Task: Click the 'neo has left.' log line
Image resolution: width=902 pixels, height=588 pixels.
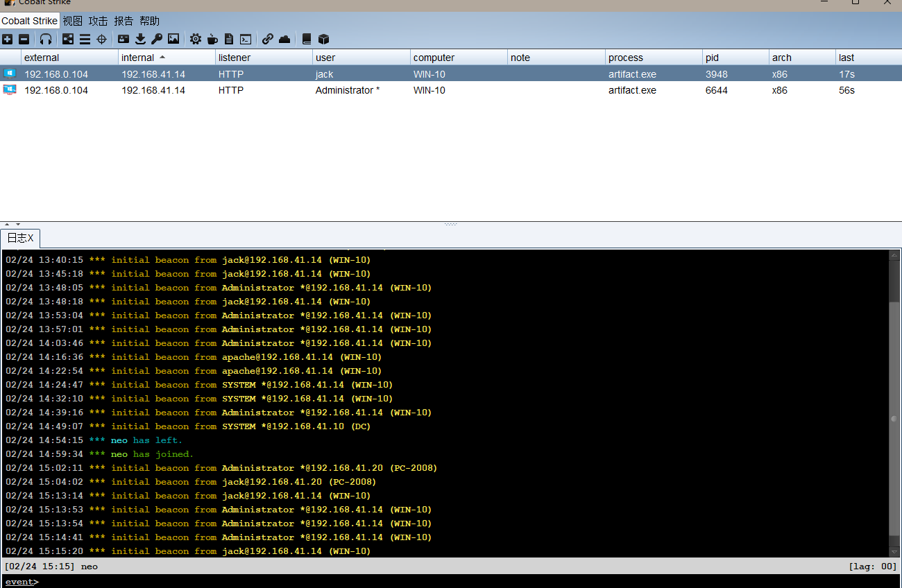Action: (94, 440)
